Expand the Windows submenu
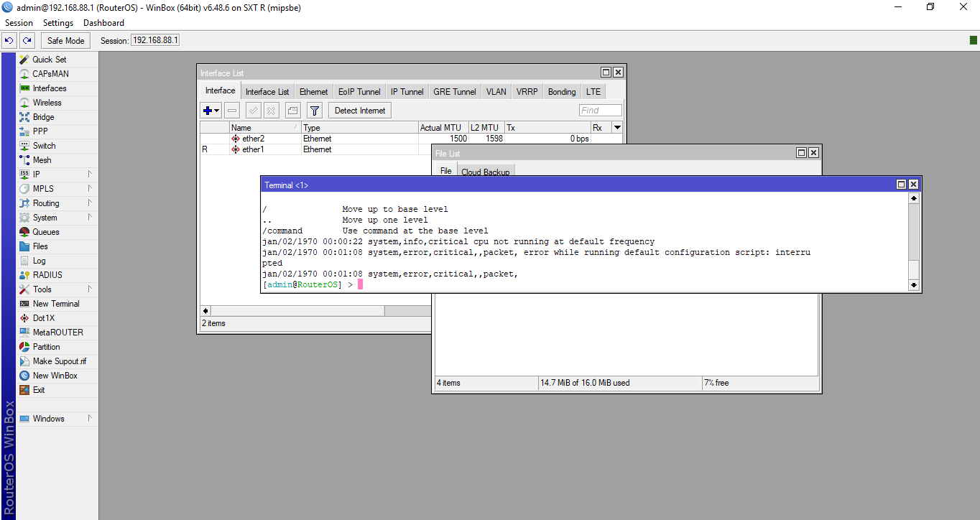Image resolution: width=980 pixels, height=520 pixels. (x=90, y=419)
